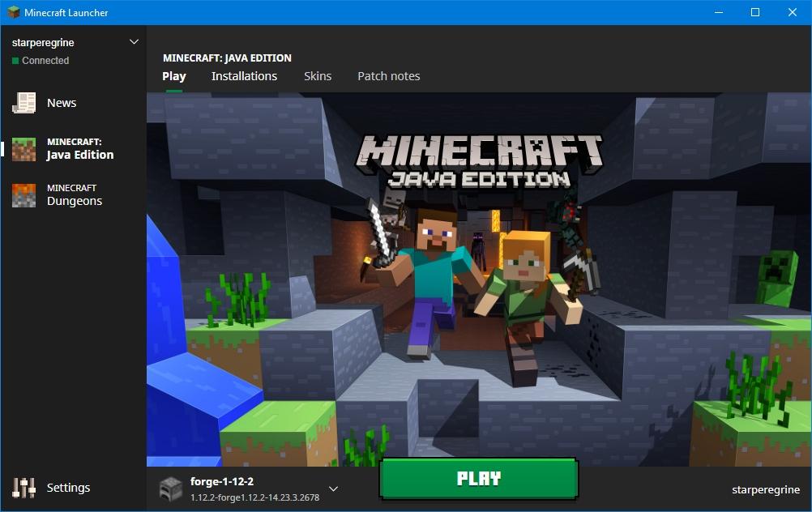
Task: Minimize the Minecraft Launcher window
Action: (x=718, y=12)
